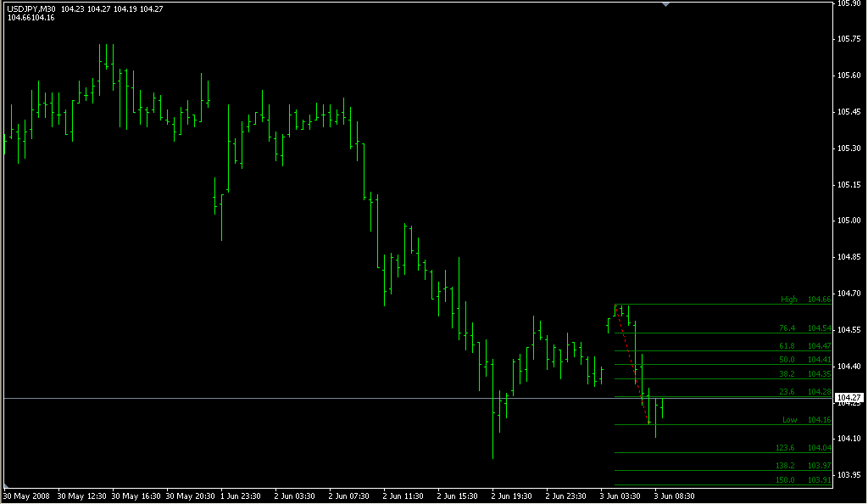
Task: Click the 105.75 price scale value
Action: pyautogui.click(x=850, y=39)
